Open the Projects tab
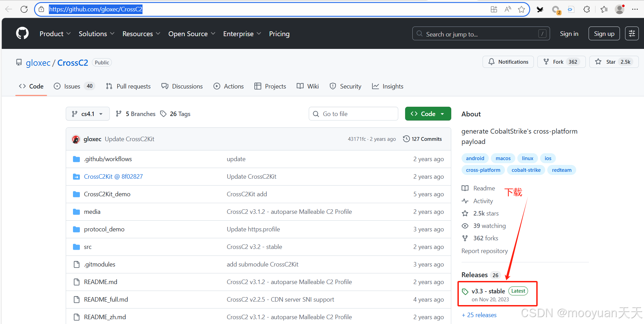 pos(270,86)
